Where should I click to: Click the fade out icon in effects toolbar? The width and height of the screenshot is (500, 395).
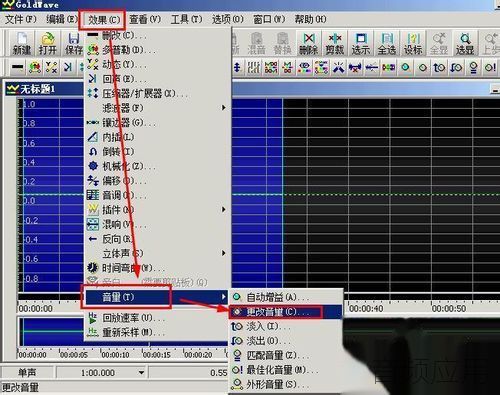456,68
